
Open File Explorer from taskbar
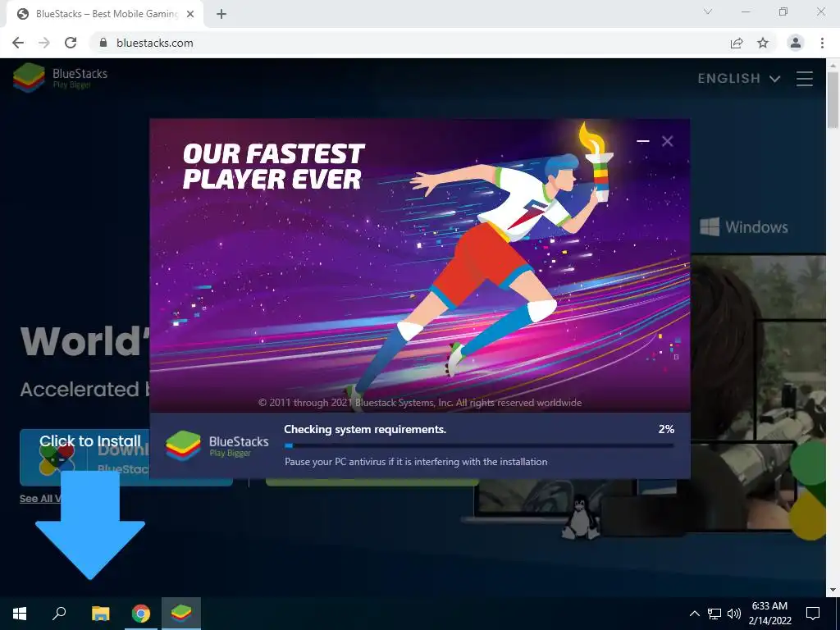[x=100, y=614]
